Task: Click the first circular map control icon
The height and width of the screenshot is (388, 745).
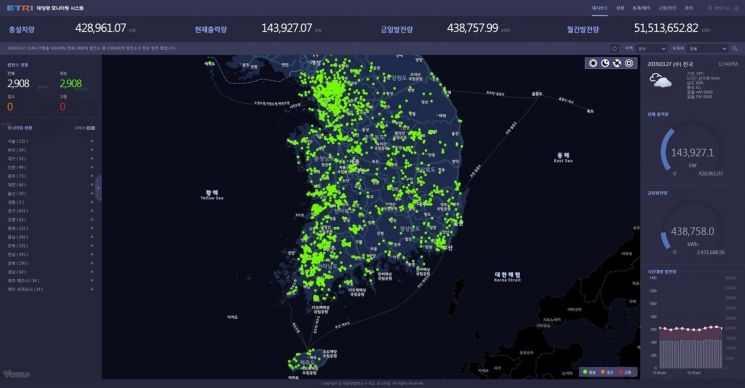Action: pos(593,63)
